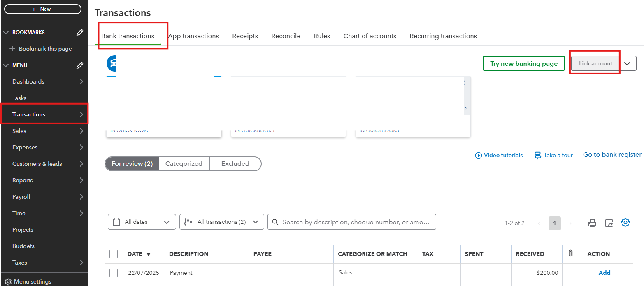Click the Menu settings gear icon
Screen dimensions: 644x286
[x=8, y=282]
